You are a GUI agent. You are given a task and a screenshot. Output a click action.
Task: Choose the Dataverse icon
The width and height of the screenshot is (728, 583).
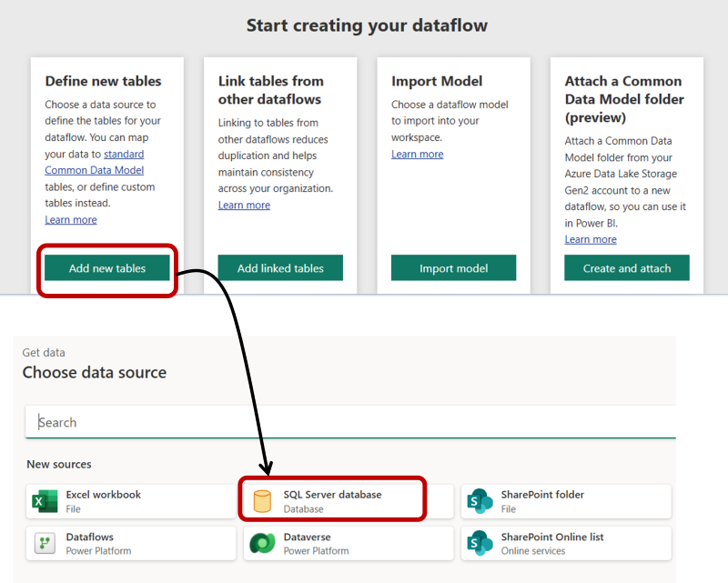[x=262, y=543]
